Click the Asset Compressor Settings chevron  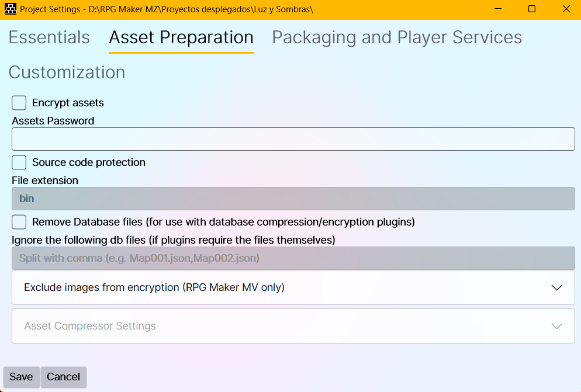pyautogui.click(x=556, y=326)
